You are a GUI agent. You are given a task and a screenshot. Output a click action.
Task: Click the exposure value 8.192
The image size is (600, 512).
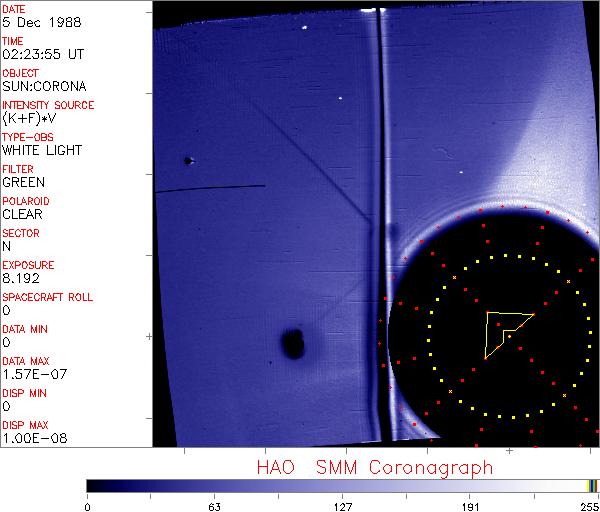coord(19,279)
